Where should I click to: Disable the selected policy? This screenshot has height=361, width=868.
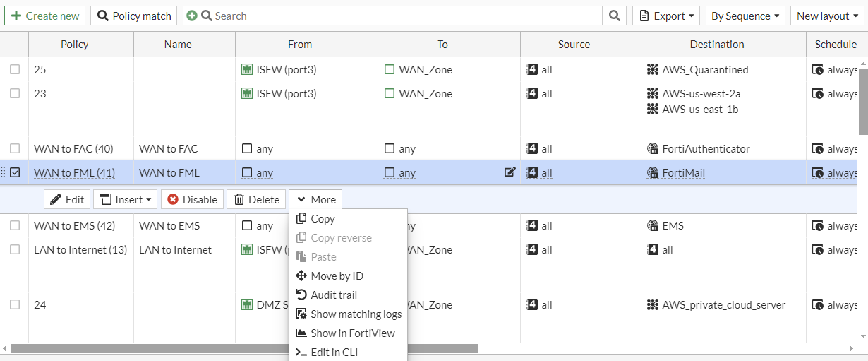tap(192, 199)
